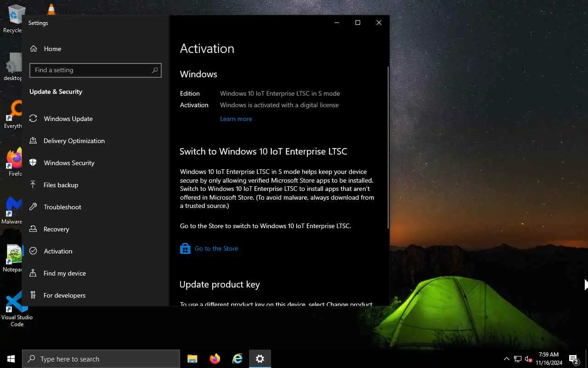Click the Switch to Windows 10 IoT heading
The image size is (588, 368).
tap(263, 151)
